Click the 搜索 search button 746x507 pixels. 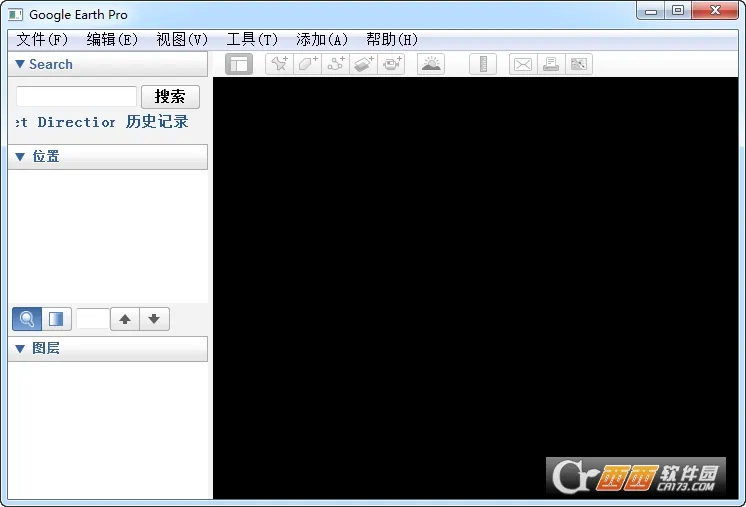(x=170, y=97)
